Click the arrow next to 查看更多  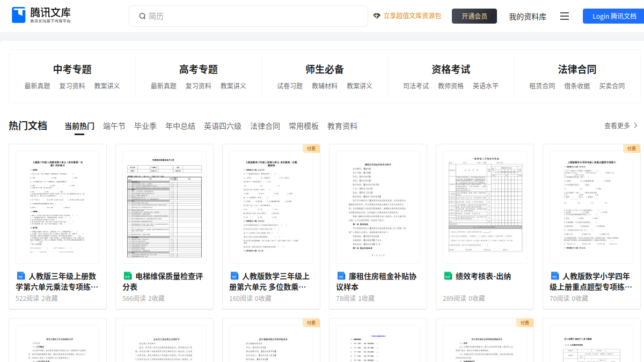636,125
